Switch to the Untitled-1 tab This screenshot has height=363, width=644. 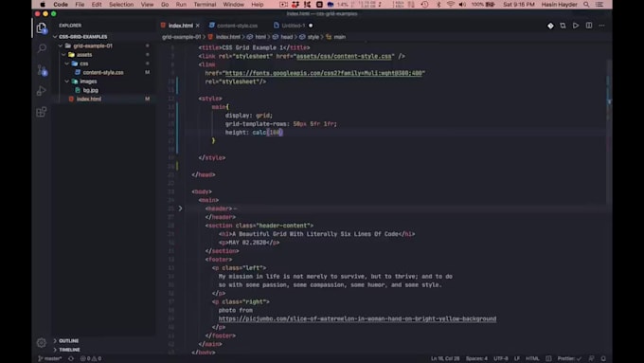click(x=294, y=26)
